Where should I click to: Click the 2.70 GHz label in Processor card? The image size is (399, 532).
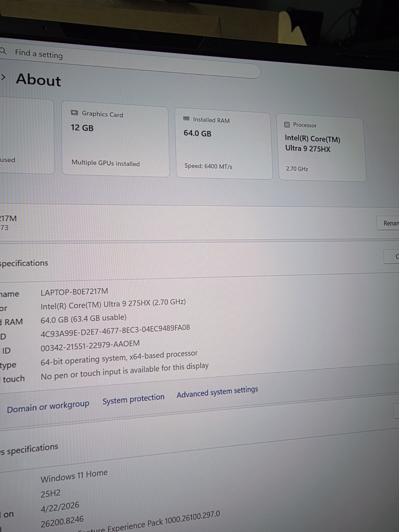coord(297,169)
